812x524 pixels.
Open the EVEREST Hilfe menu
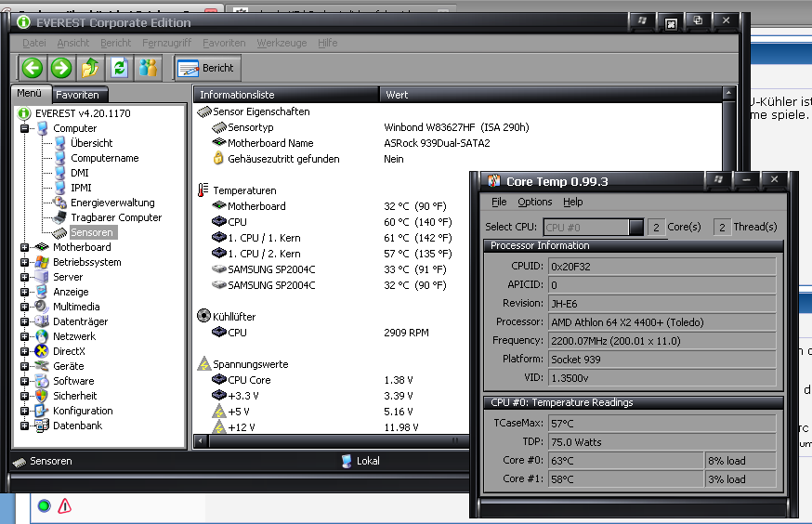tap(328, 43)
